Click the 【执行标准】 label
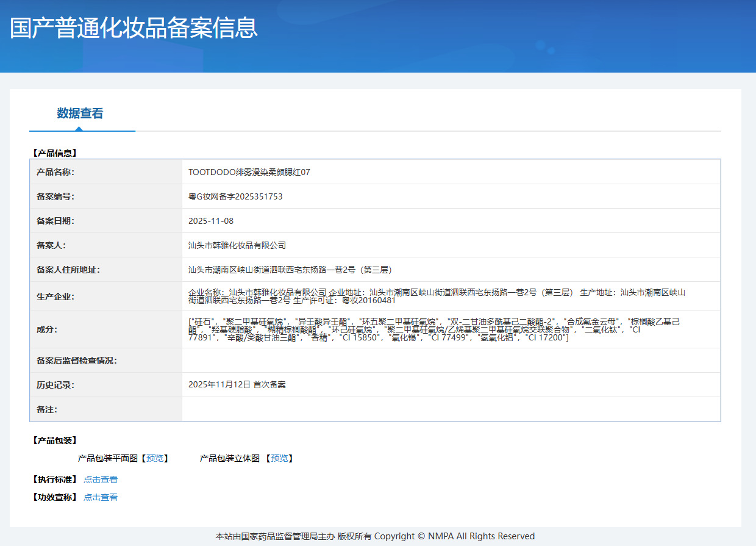Viewport: 756px width, 546px height. pyautogui.click(x=55, y=480)
